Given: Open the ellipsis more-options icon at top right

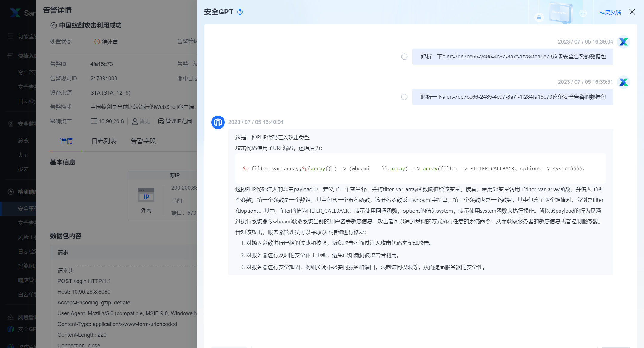Looking at the screenshot, I should coord(583,13).
